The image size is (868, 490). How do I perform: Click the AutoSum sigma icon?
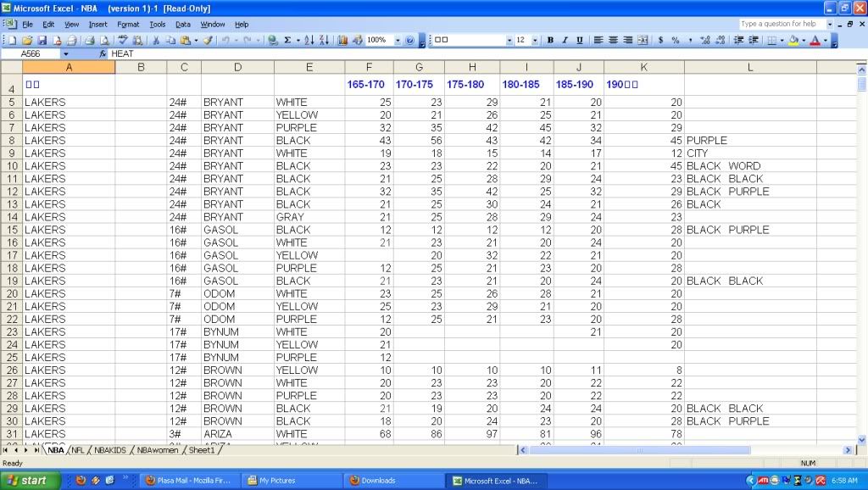click(287, 40)
